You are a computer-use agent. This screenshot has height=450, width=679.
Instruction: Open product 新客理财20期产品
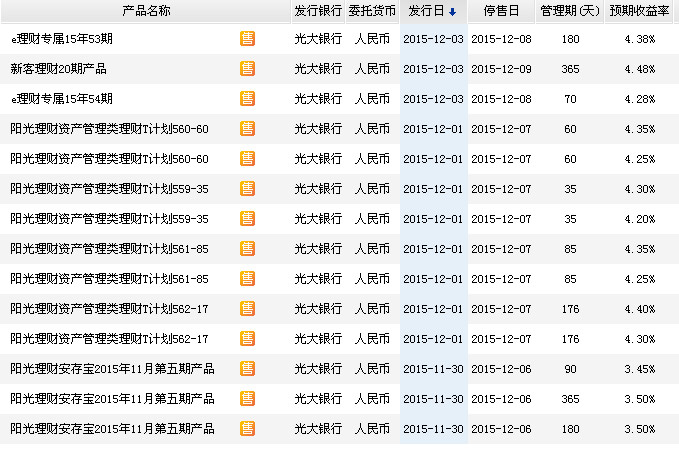pos(58,69)
